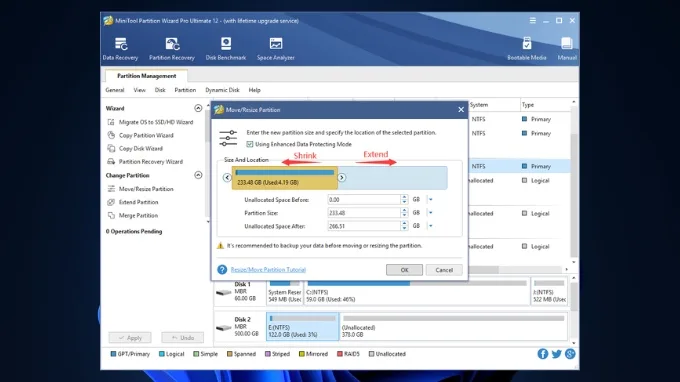
Task: Click the yellow partition size bar
Action: (x=284, y=178)
